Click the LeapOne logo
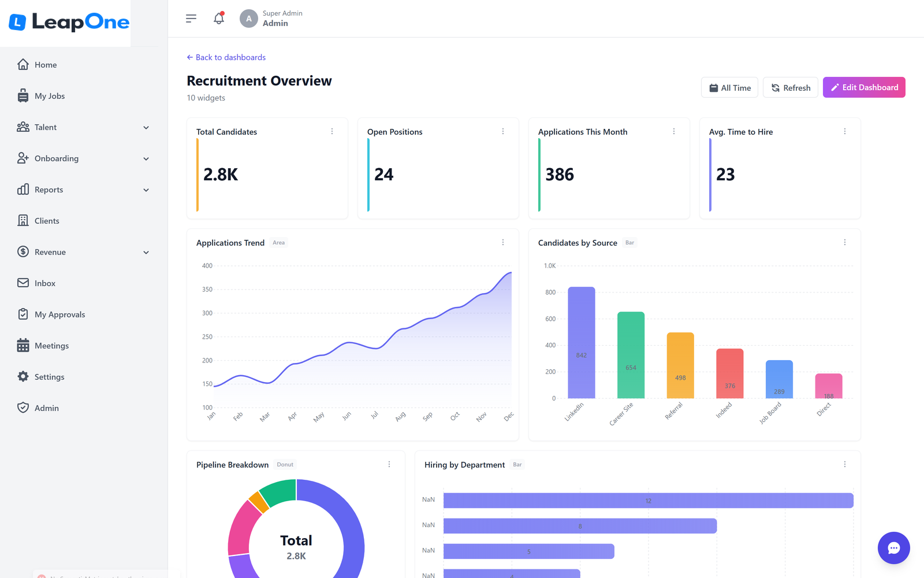924x578 pixels. (x=69, y=22)
